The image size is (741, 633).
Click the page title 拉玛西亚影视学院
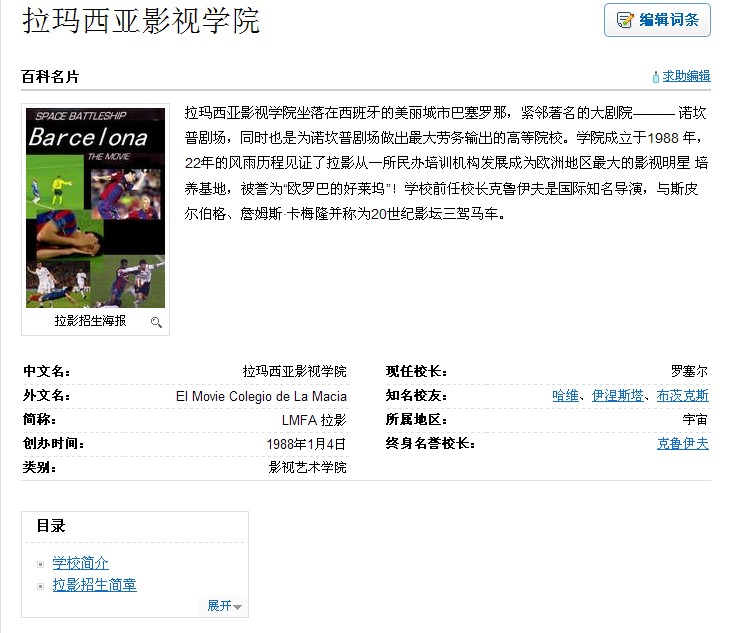click(140, 21)
